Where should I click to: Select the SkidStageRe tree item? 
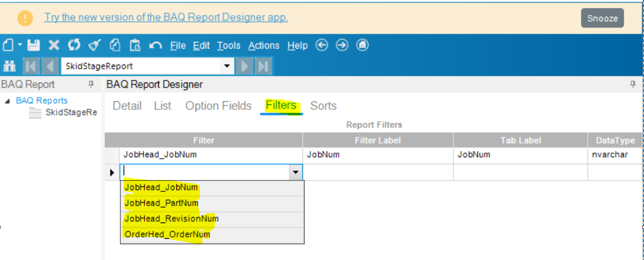pos(71,112)
